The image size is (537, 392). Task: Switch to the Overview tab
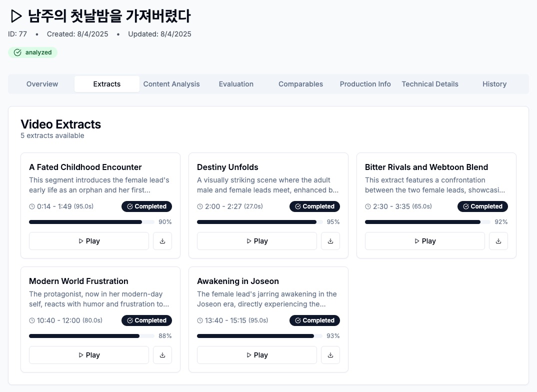42,84
